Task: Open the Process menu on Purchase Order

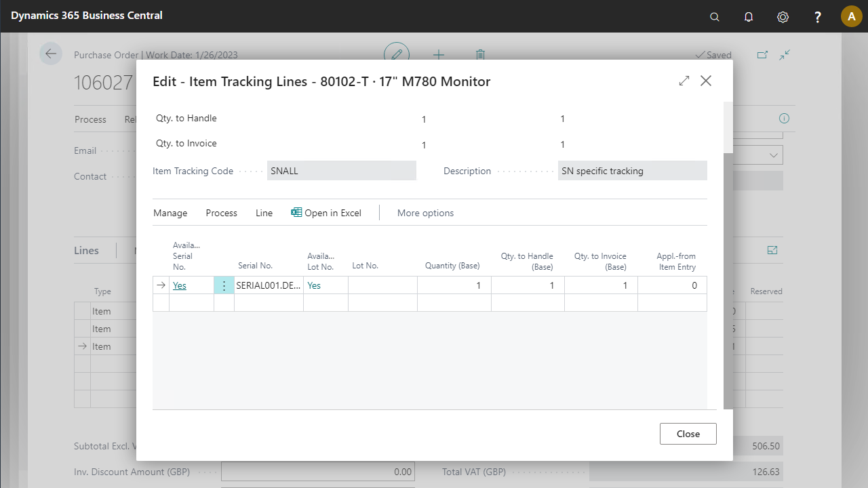Action: [x=90, y=119]
